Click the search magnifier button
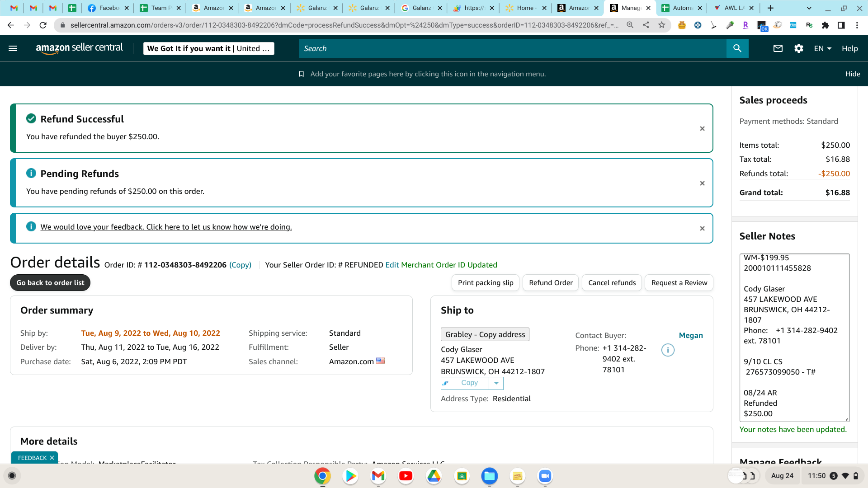 click(x=737, y=48)
